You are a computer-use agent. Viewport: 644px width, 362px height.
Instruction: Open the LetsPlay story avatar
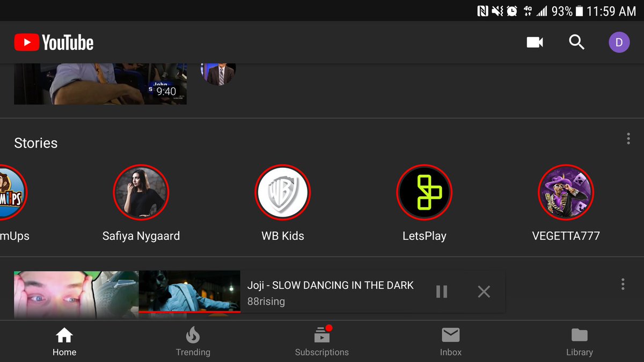pyautogui.click(x=424, y=192)
